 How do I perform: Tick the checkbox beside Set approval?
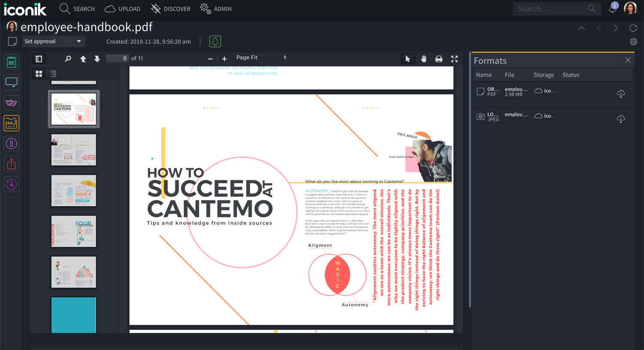(12, 41)
